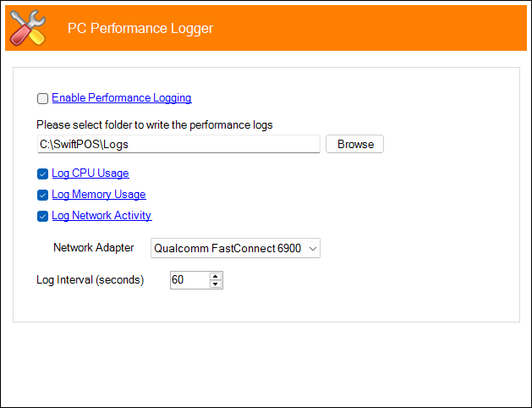Click the Log Memory Usage link label

tap(99, 194)
